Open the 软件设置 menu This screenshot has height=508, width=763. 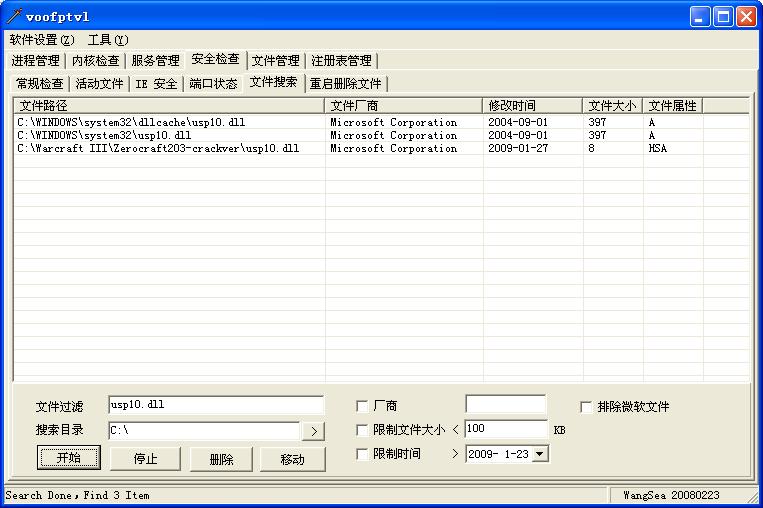(42, 40)
